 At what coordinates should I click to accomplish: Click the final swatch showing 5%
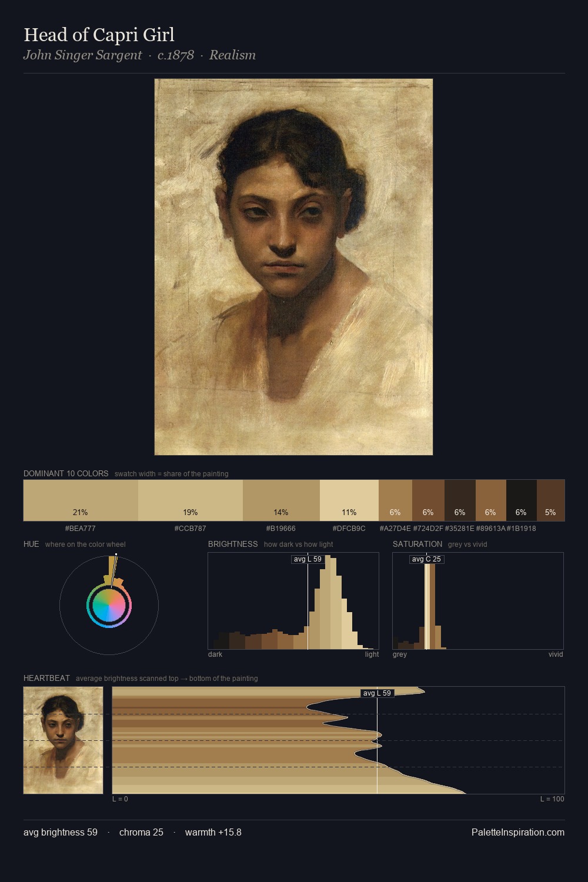(x=550, y=500)
